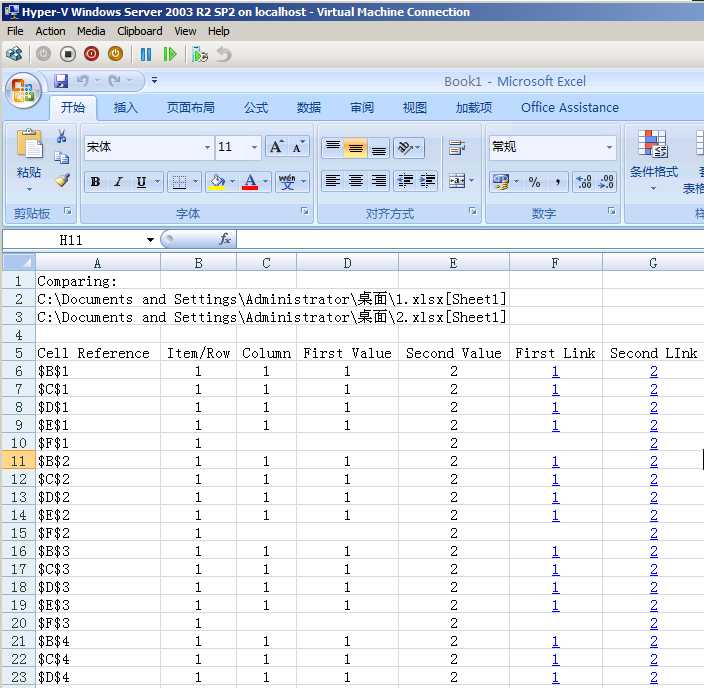
Task: Open the font name 宋体 dropdown
Action: [207, 147]
